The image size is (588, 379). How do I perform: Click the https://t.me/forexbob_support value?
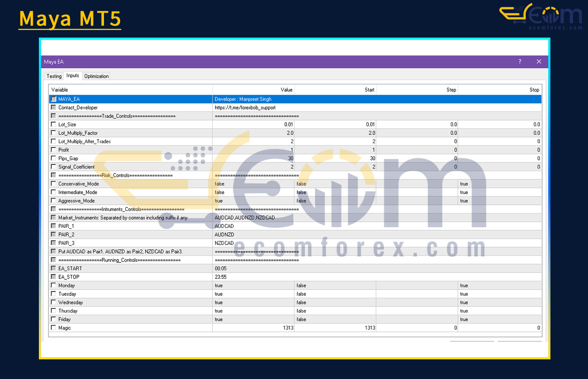coord(245,107)
